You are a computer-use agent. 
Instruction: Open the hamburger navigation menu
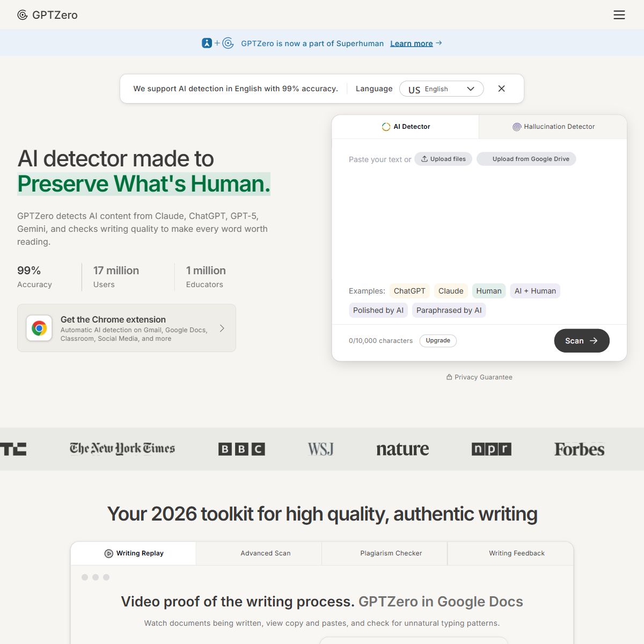pyautogui.click(x=619, y=15)
